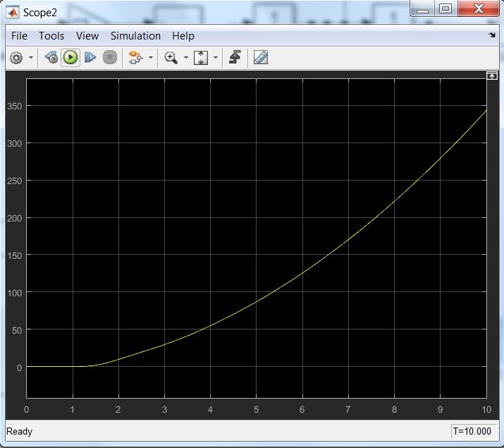This screenshot has height=448, width=504.
Task: Click the y-axis label 200
Action: [x=15, y=218]
